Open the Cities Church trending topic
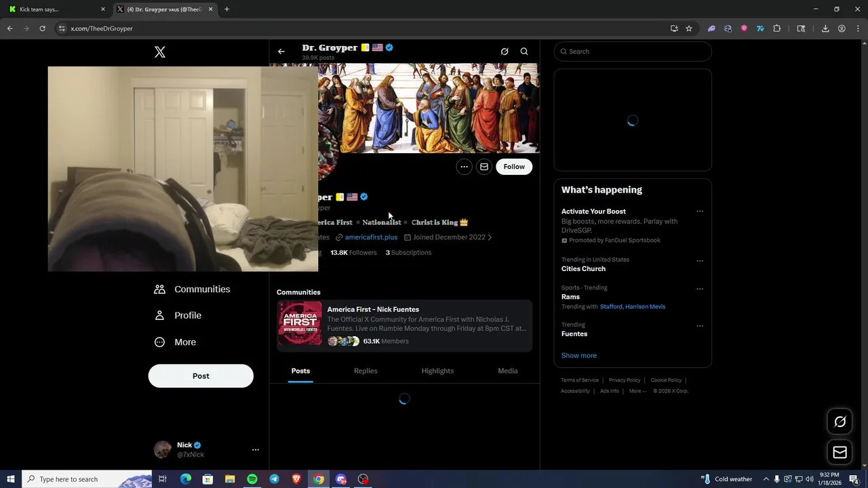 pos(583,269)
